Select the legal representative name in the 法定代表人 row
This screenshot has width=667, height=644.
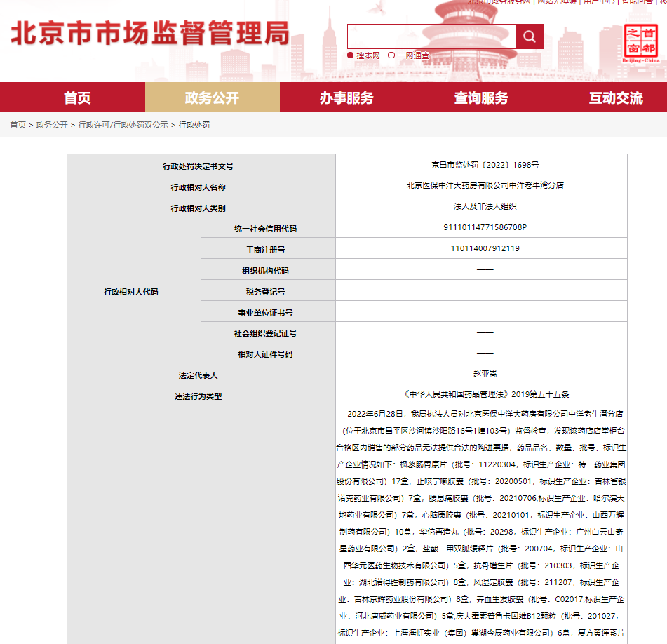point(485,375)
